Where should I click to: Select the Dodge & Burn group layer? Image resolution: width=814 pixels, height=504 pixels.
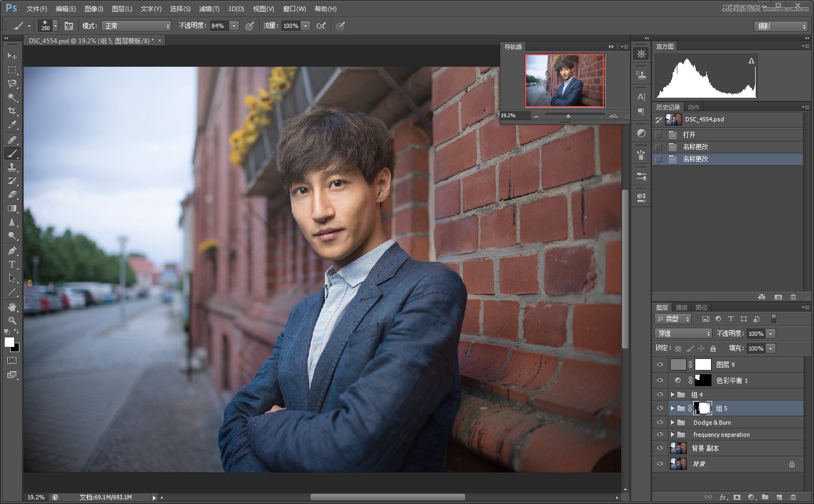tap(712, 422)
